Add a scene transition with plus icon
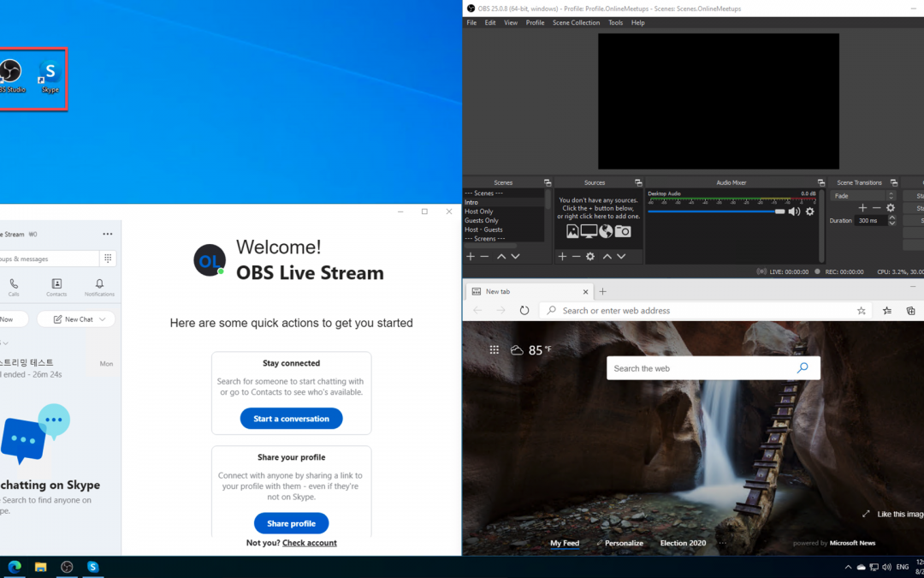Viewport: 924px width, 578px height. [x=862, y=208]
